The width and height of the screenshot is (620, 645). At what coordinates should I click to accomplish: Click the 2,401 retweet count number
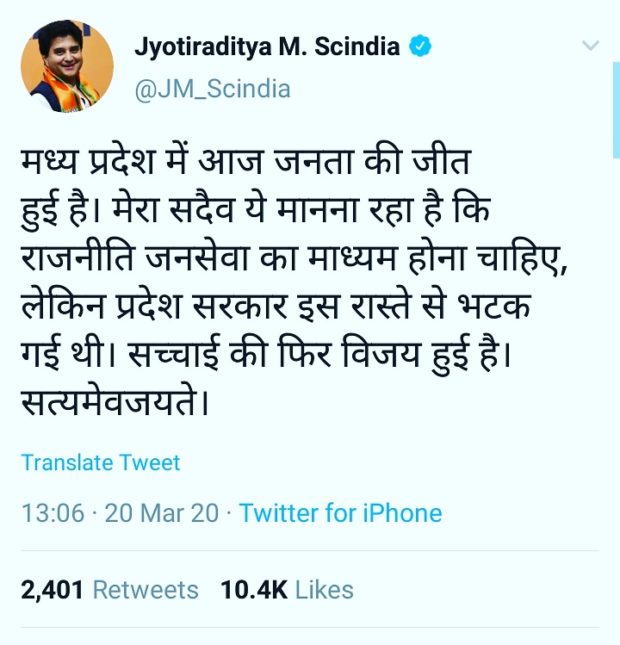(x=52, y=590)
